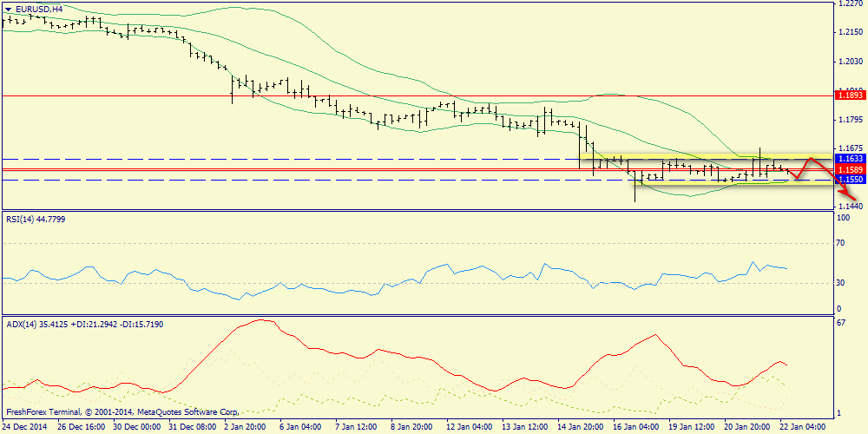Select the red 1.1893 price label
This screenshot has height=434, width=868.
(852, 95)
